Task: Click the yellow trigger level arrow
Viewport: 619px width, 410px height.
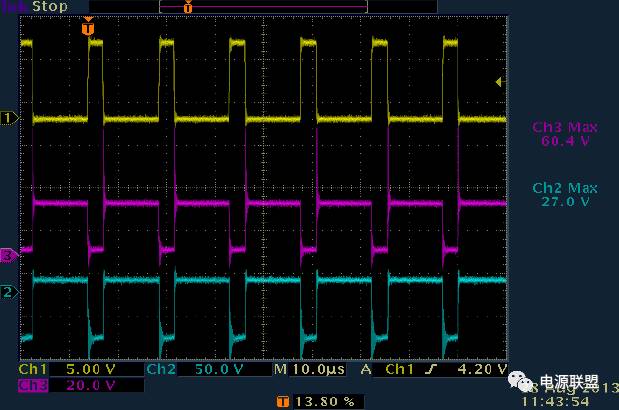Action: coord(499,82)
